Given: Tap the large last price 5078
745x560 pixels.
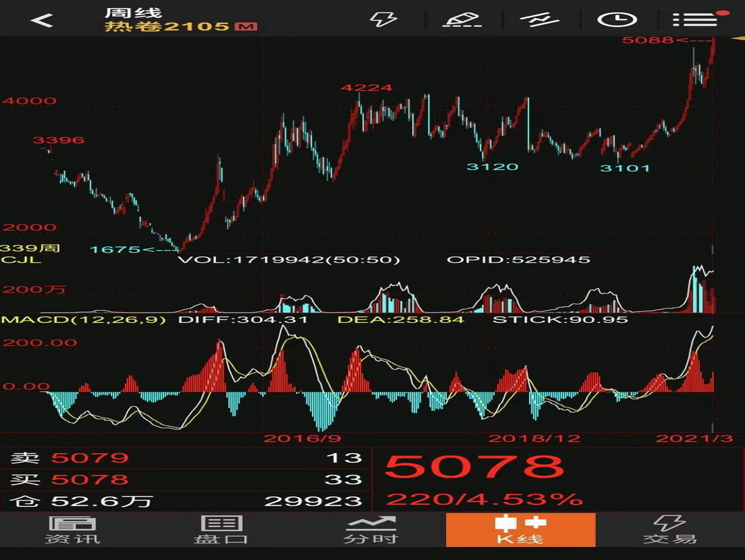Looking at the screenshot, I should tap(475, 467).
